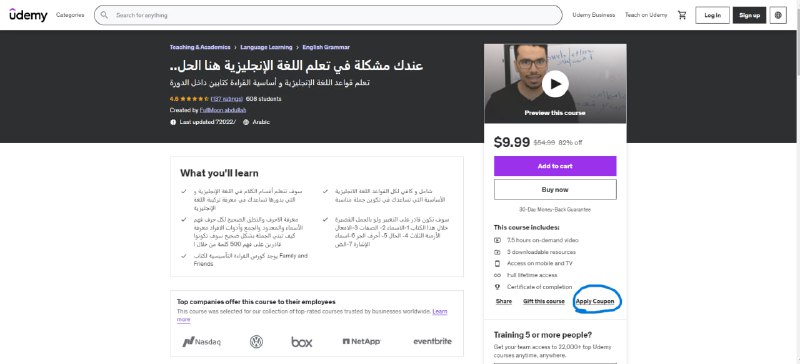Go to Teaching & Academics breadcrumb
Screen dimensions: 800x364
tap(200, 47)
